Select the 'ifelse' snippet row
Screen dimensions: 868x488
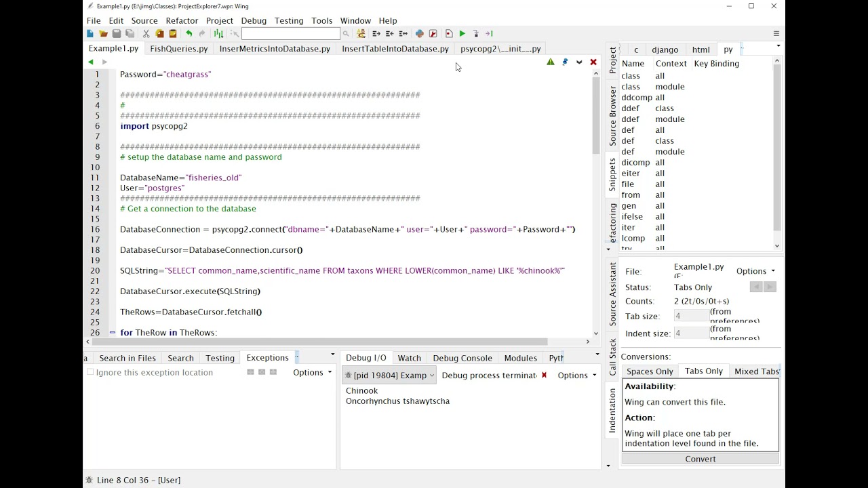pyautogui.click(x=697, y=217)
